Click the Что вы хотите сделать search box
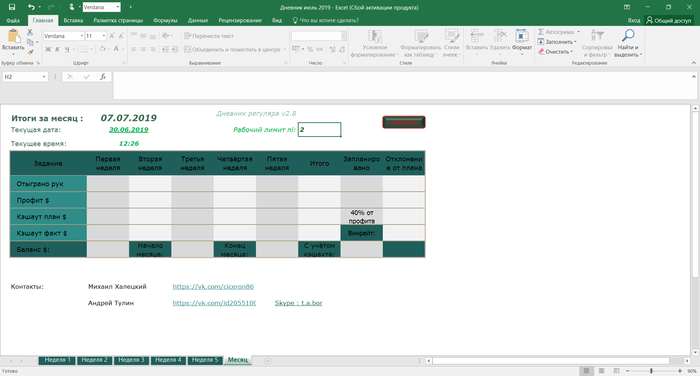The width and height of the screenshot is (700, 376). 325,20
